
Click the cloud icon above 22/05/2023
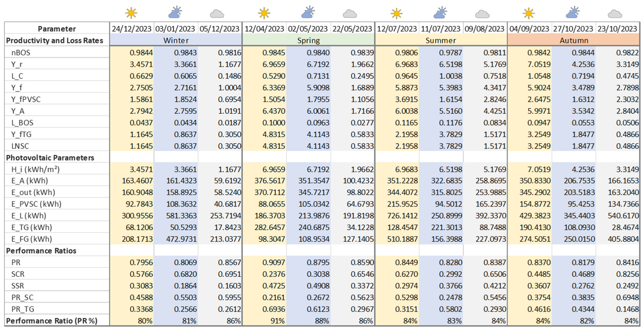point(349,14)
